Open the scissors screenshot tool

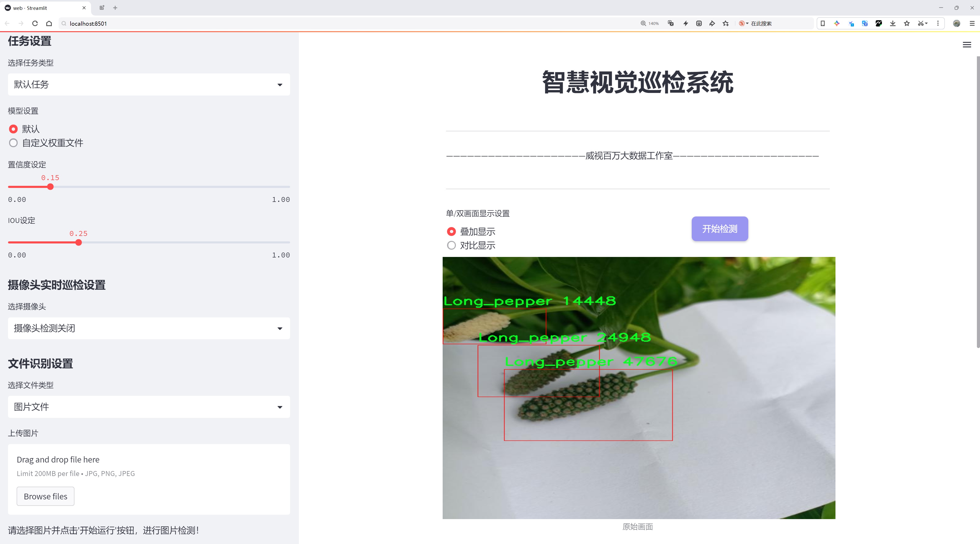coord(922,23)
